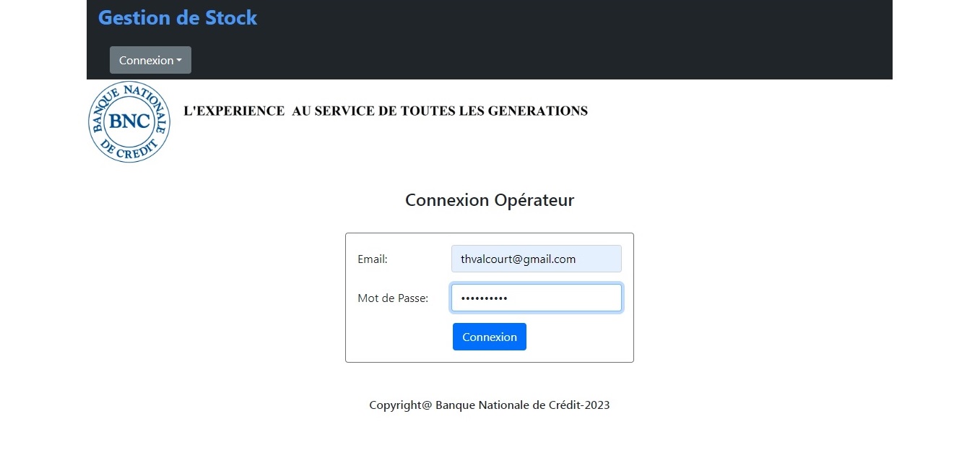The width and height of the screenshot is (980, 466).
Task: Click the masked password dots
Action: click(485, 298)
